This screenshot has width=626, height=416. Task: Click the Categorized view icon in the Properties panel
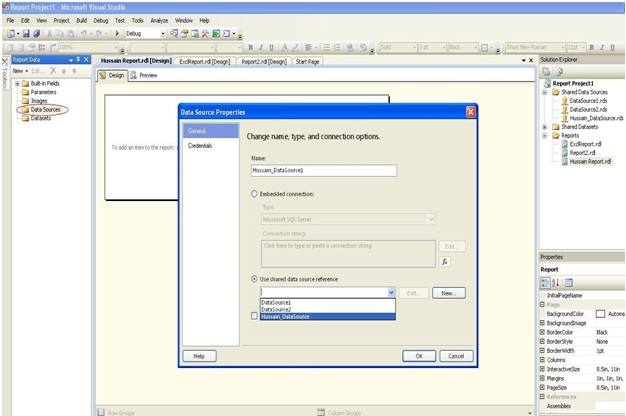[545, 283]
